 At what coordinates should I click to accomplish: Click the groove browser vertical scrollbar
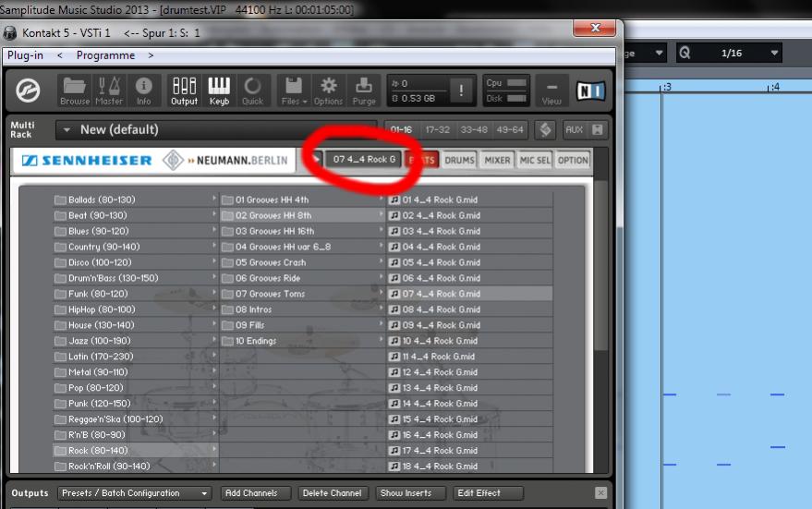pos(600,264)
